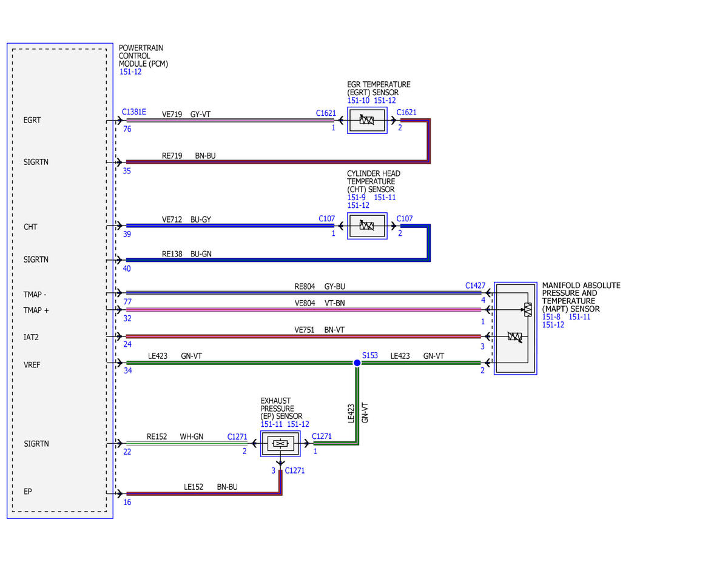This screenshot has width=728, height=562.
Task: Follow the 151-9 reference for CHT sensor
Action: (x=357, y=198)
